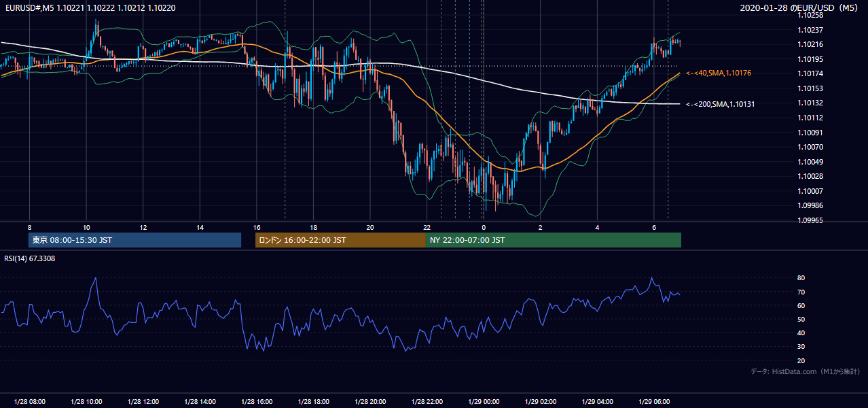The image size is (868, 408).
Task: Click the RSI 50 level label
Action: 801,319
